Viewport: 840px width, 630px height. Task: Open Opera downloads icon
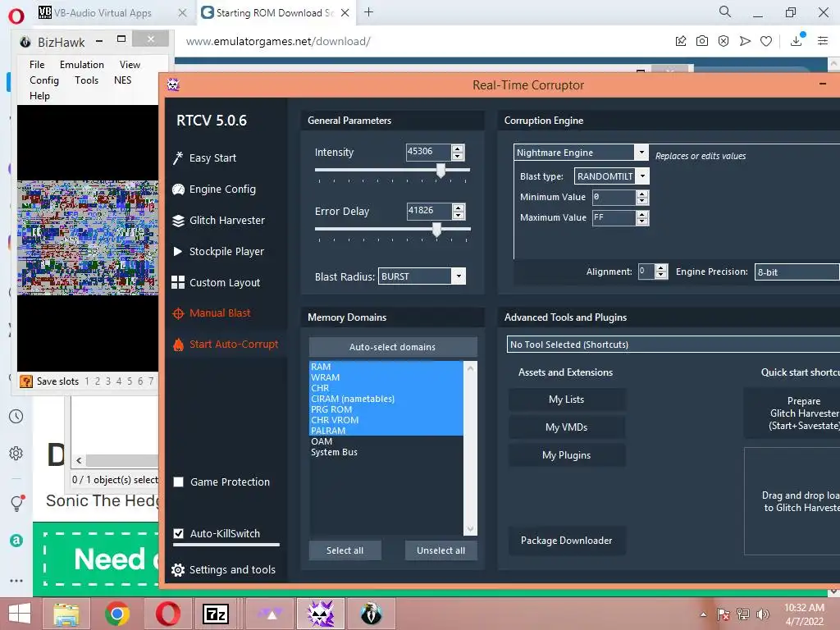pos(797,39)
